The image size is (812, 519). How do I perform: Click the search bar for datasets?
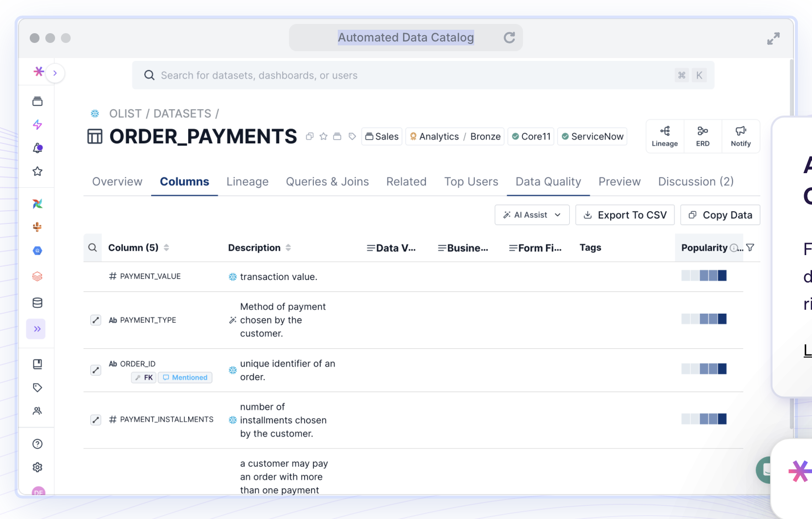click(423, 75)
